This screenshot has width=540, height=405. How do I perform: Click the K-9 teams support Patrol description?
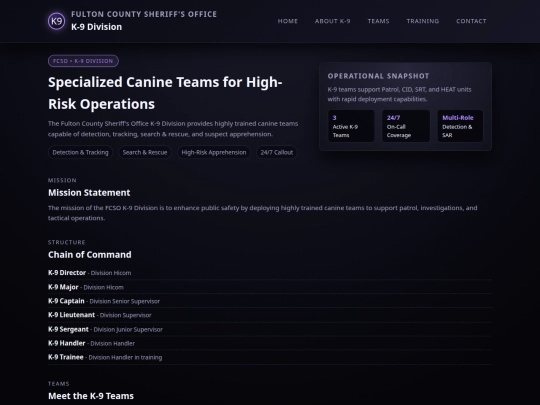coord(399,94)
